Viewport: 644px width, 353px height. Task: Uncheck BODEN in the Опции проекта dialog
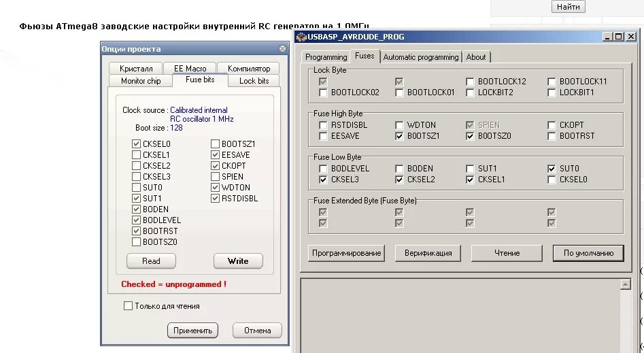(x=137, y=209)
